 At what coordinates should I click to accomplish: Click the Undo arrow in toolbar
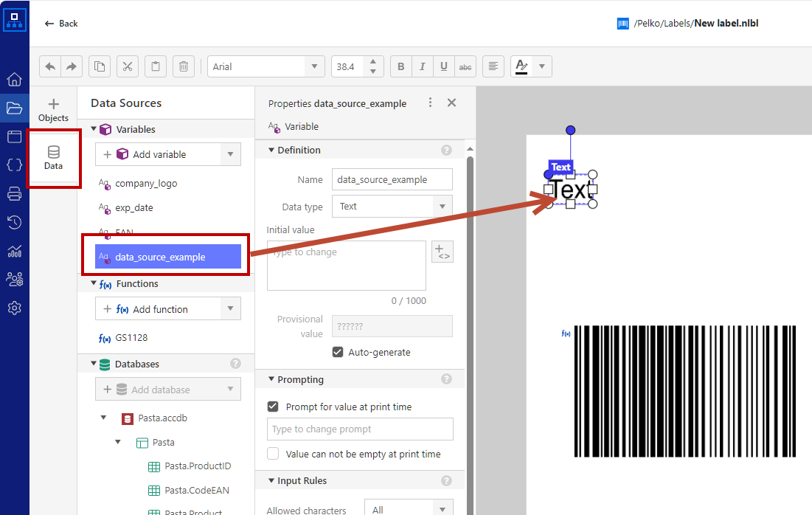[x=50, y=66]
